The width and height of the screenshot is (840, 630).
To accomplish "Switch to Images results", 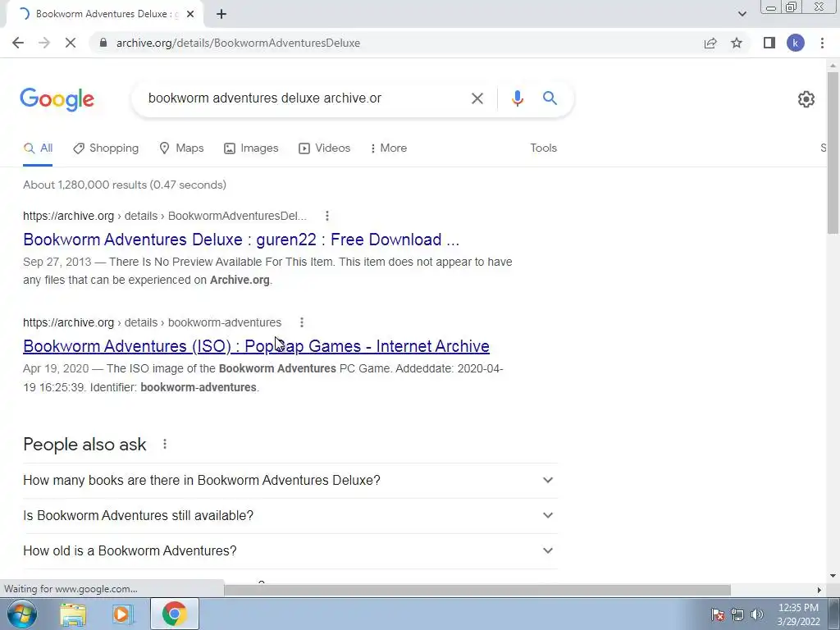I will click(x=251, y=148).
